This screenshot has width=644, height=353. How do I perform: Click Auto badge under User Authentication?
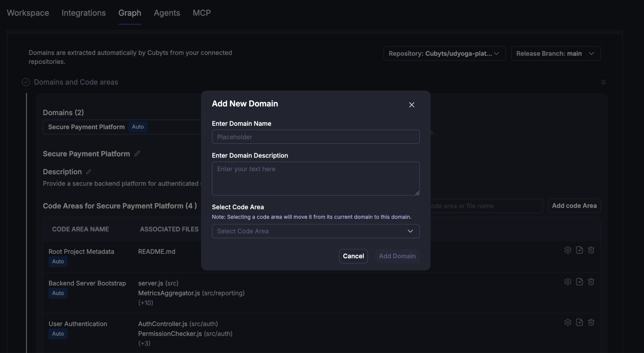[x=58, y=334]
